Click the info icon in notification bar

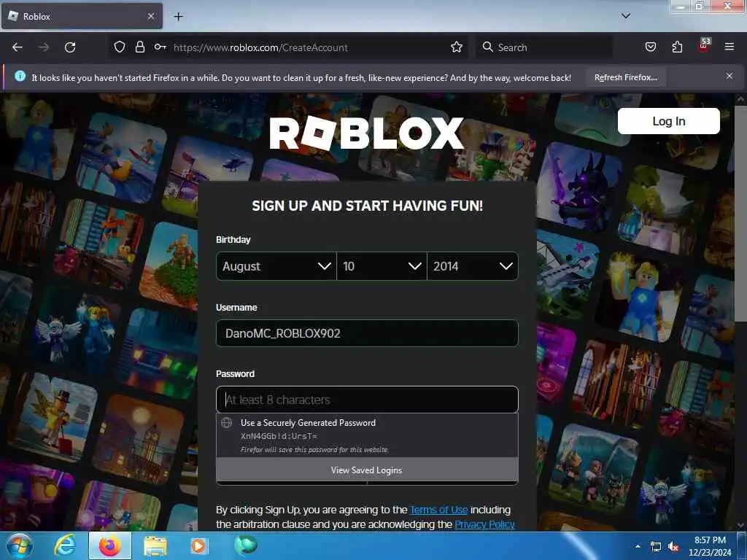(20, 76)
